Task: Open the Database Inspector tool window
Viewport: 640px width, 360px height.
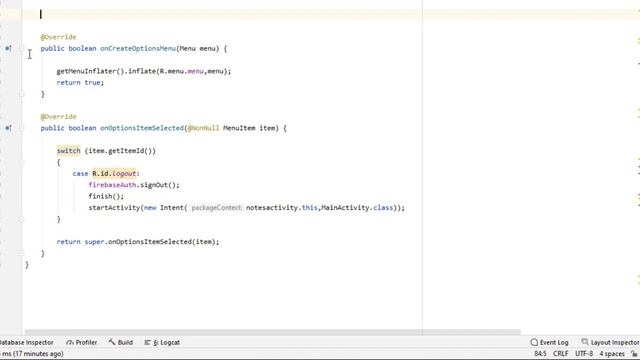Action: coord(27,342)
